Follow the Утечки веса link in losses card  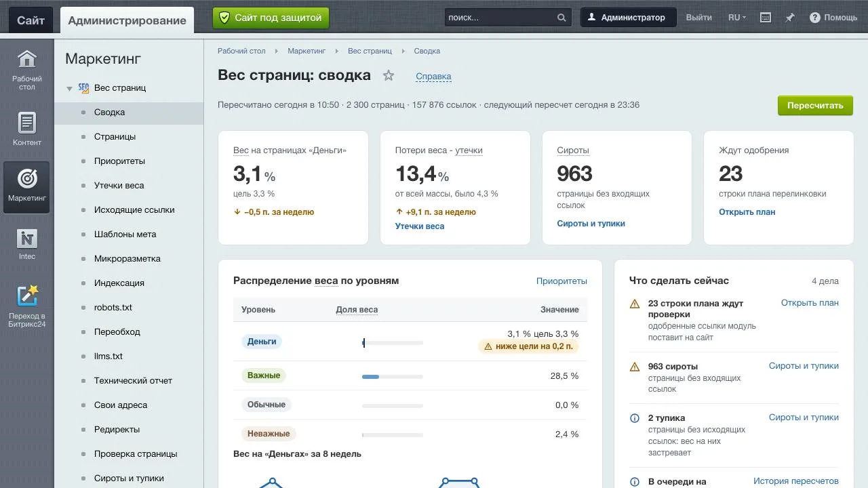(x=420, y=226)
